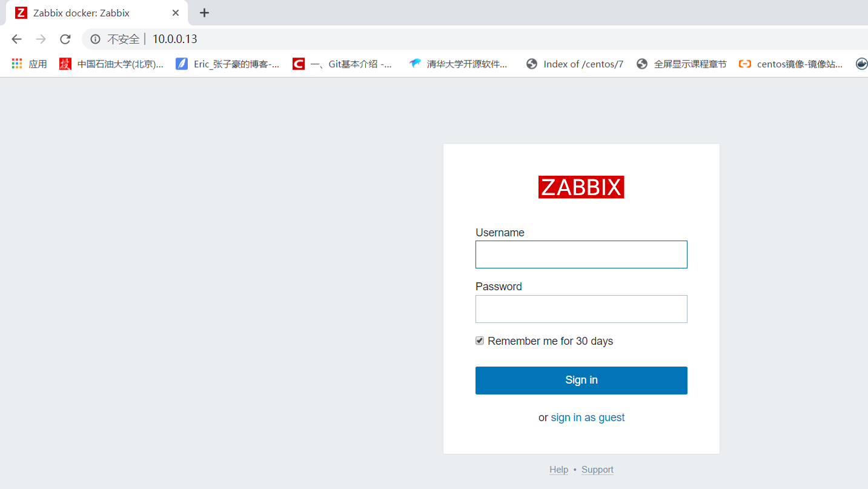Image resolution: width=868 pixels, height=489 pixels.
Task: Reload the page with the refresh icon
Action: [x=65, y=39]
